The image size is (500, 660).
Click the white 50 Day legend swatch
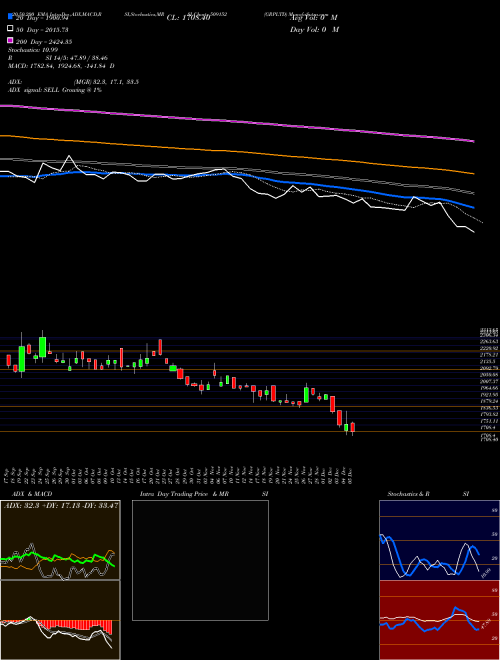[x=10, y=29]
